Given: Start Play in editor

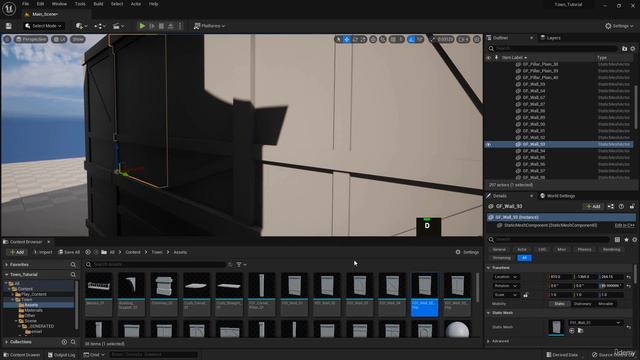Looking at the screenshot, I should [x=142, y=26].
